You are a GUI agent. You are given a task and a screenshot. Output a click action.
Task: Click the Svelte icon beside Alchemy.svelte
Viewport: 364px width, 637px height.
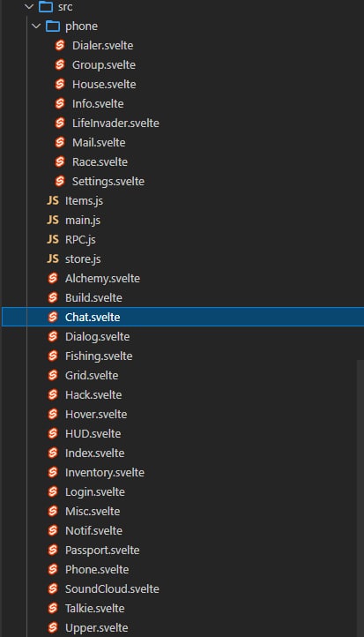click(53, 278)
